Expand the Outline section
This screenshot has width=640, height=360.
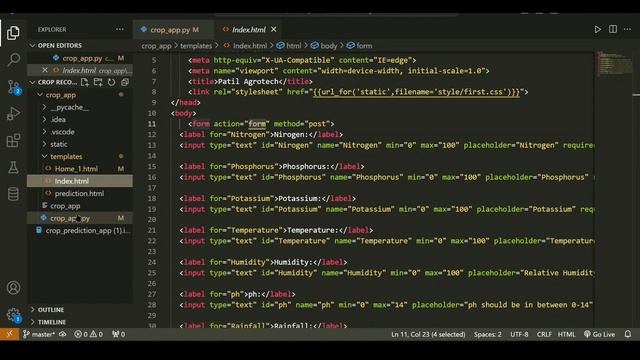[51, 310]
